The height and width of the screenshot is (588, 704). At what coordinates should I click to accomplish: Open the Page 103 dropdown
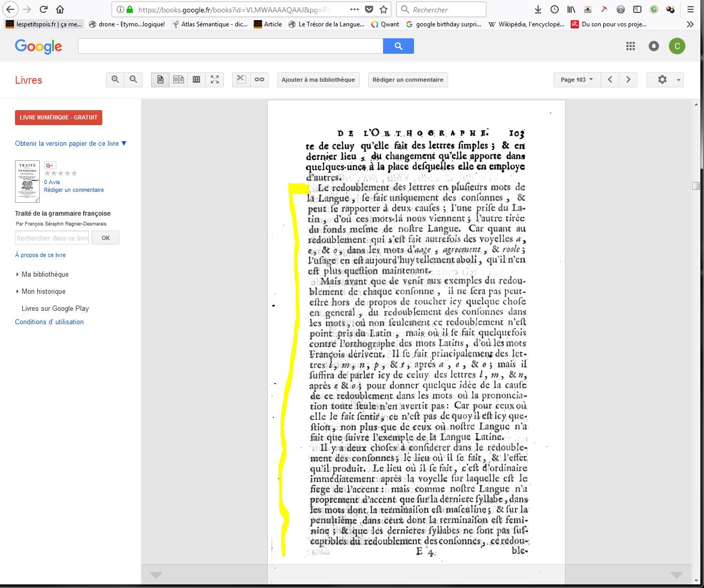(576, 80)
